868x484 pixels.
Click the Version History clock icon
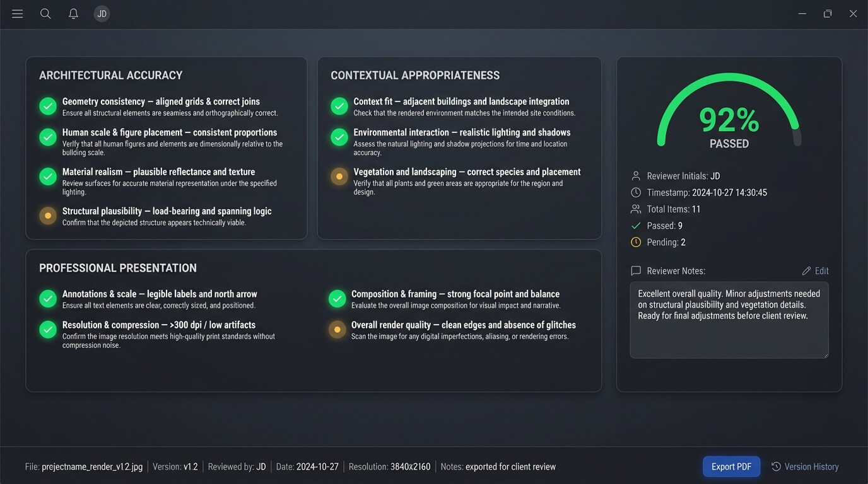[x=777, y=467]
